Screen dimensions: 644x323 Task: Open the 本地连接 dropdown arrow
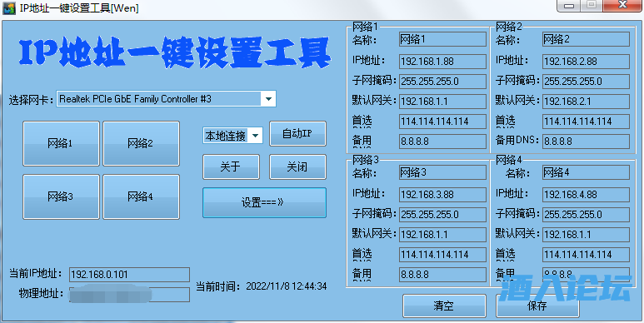click(256, 136)
